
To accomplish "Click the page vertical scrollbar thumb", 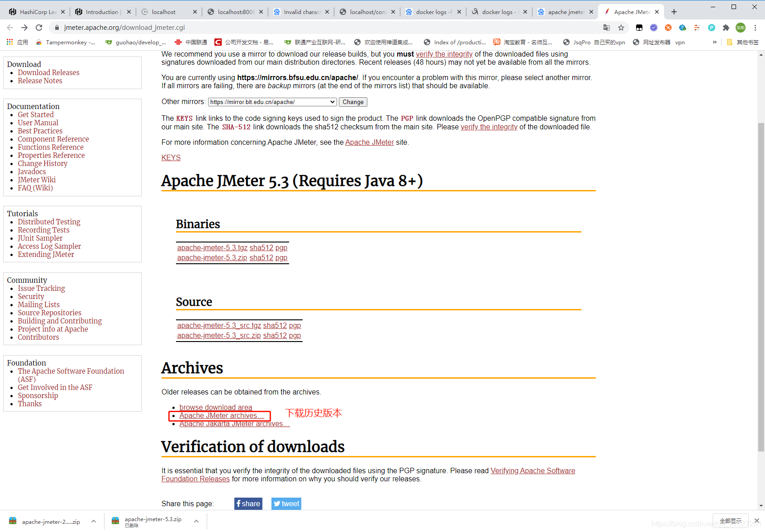I will 761,287.
